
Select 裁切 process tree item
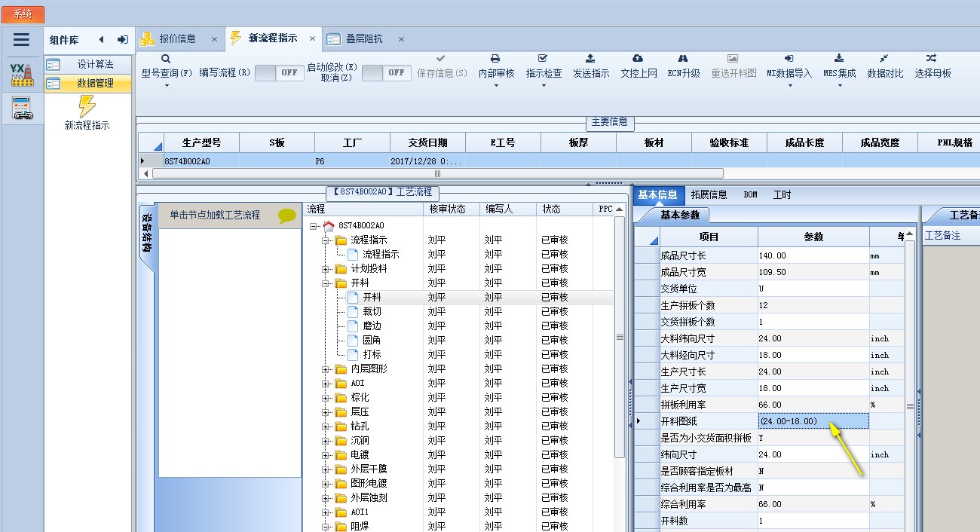(x=372, y=312)
